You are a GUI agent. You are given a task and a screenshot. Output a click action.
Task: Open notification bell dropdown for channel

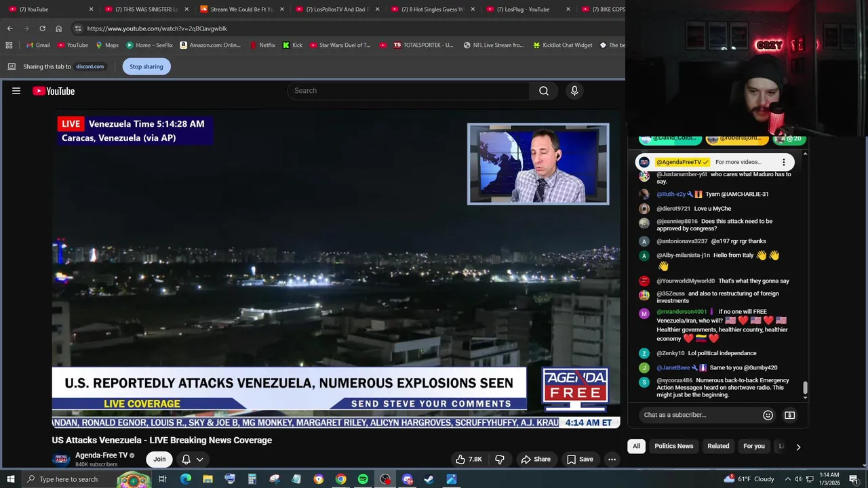193,460
